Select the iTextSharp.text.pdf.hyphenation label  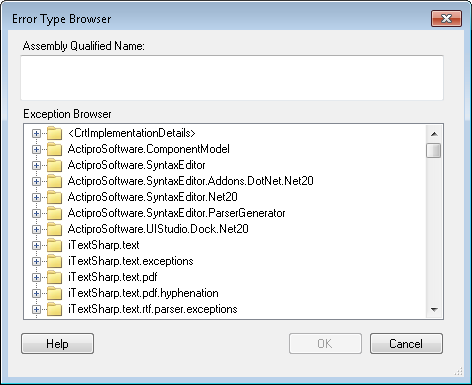[x=143, y=293]
